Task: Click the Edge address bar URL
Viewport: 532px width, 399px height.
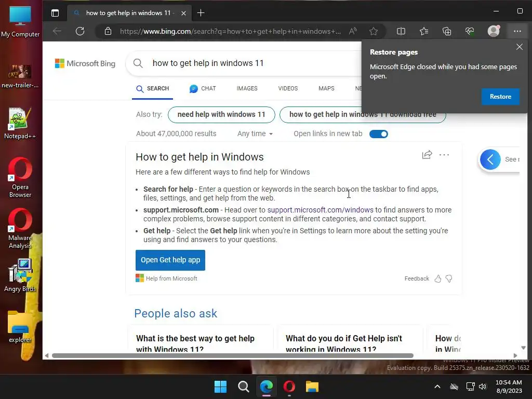Action: tap(230, 31)
